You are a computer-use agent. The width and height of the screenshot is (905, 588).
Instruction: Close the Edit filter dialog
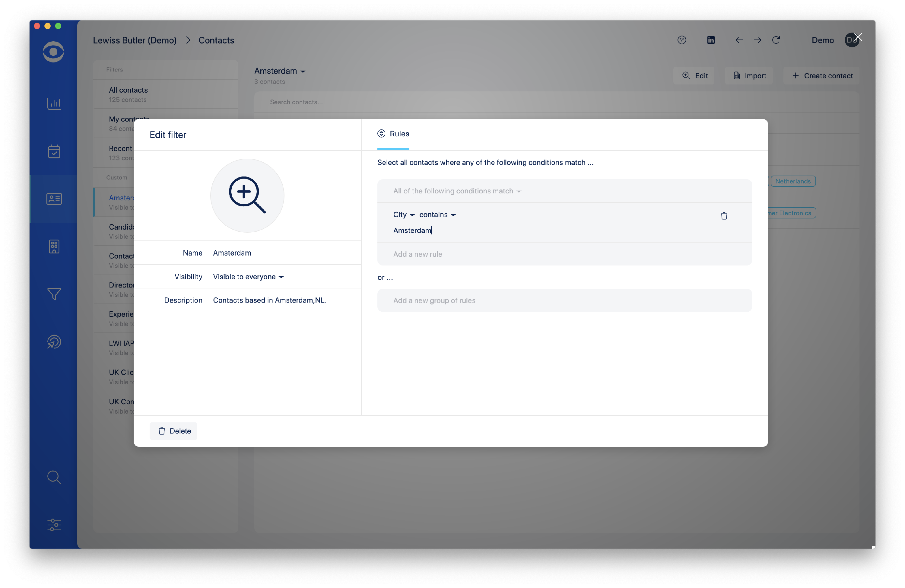(x=858, y=37)
